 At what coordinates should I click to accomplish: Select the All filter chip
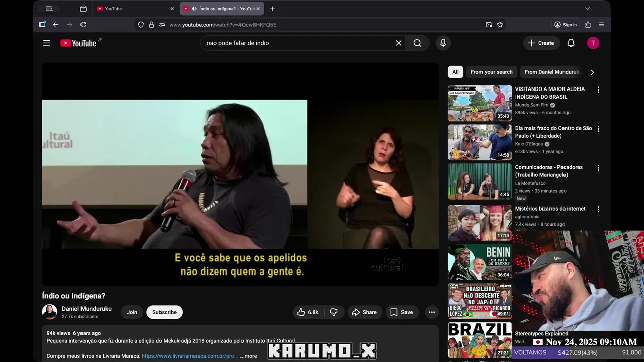pyautogui.click(x=455, y=72)
